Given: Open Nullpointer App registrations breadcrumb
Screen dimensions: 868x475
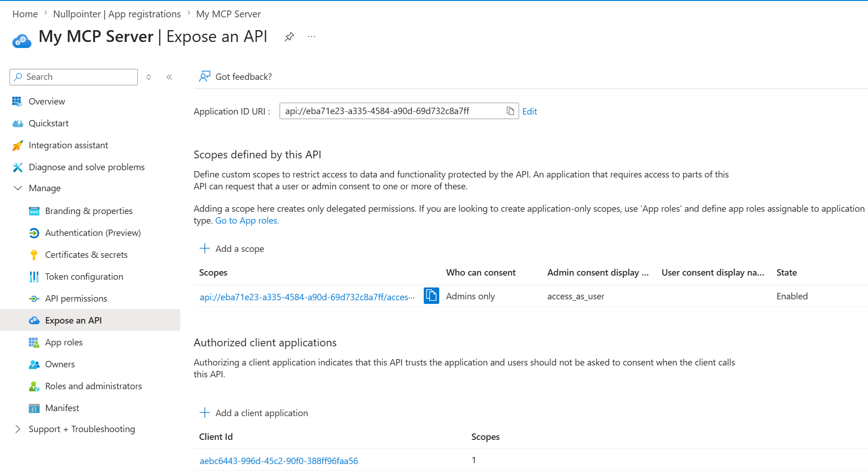Looking at the screenshot, I should (x=117, y=14).
